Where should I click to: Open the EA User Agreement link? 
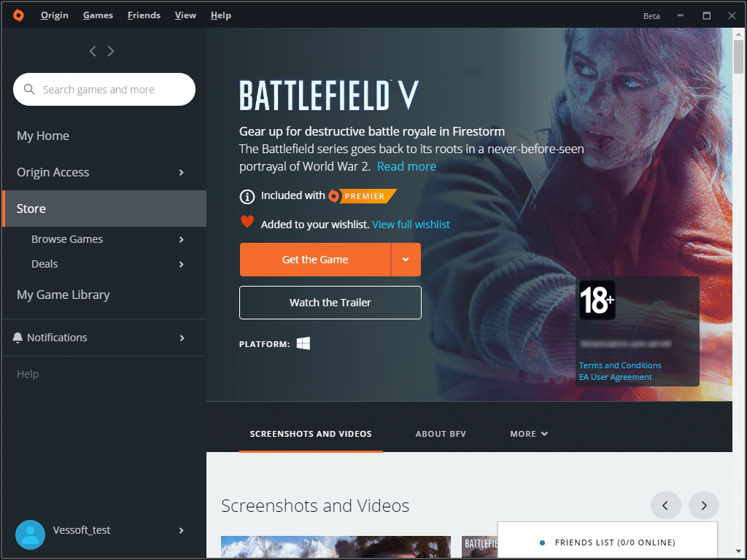click(615, 377)
